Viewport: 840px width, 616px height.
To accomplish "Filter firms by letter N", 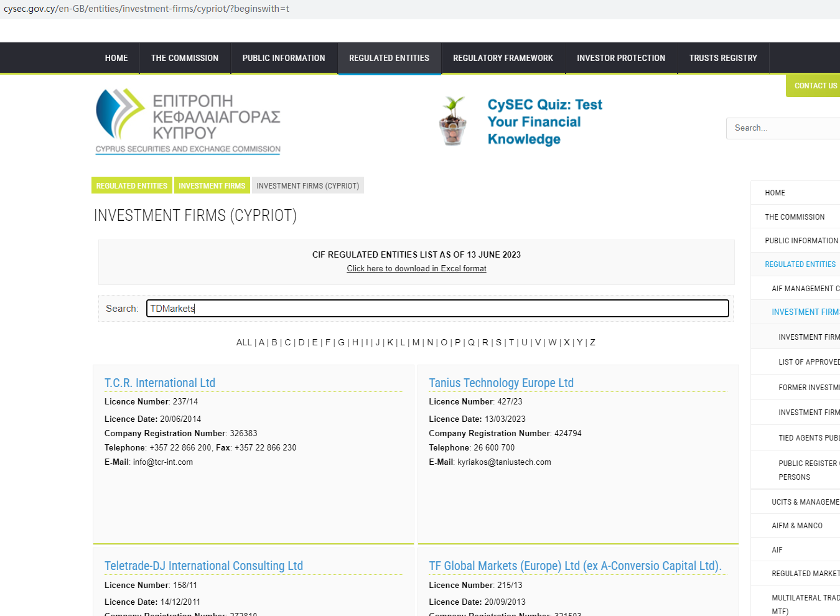I will click(430, 342).
